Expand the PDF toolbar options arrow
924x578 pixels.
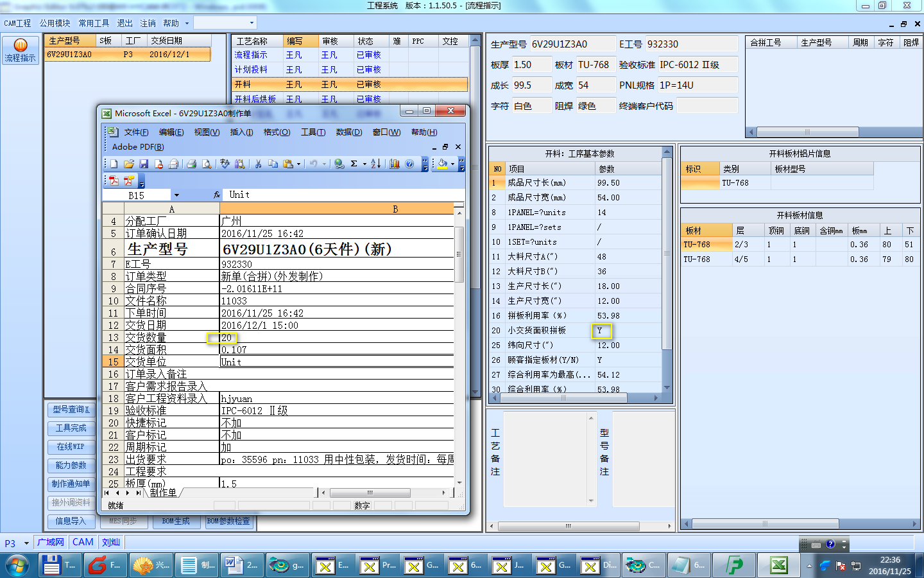[142, 182]
